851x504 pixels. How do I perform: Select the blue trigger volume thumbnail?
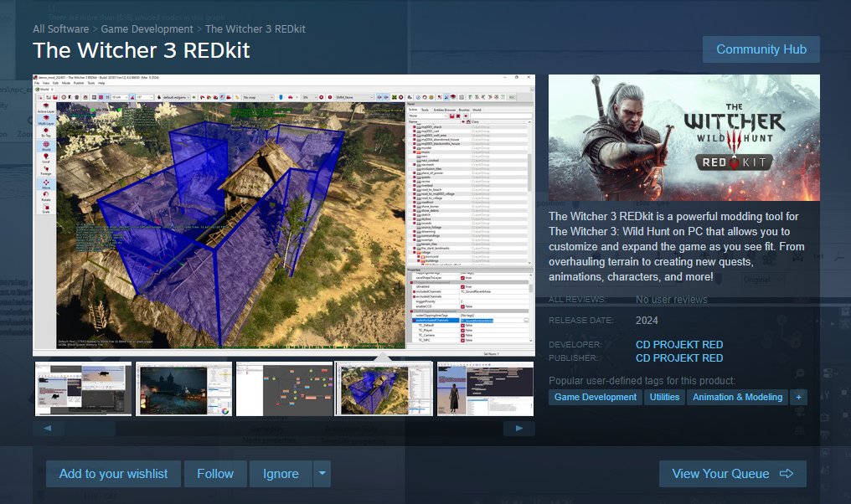384,389
